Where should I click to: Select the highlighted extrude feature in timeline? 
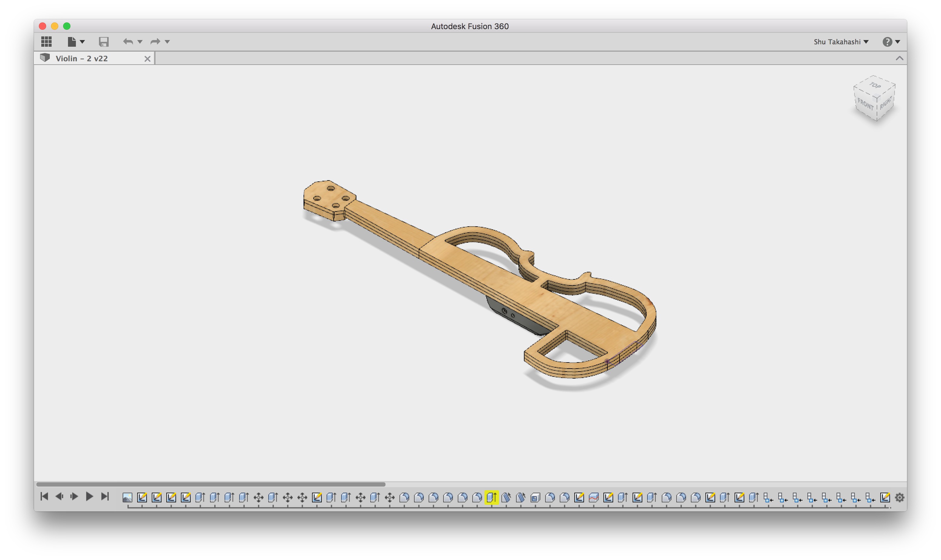[492, 498]
